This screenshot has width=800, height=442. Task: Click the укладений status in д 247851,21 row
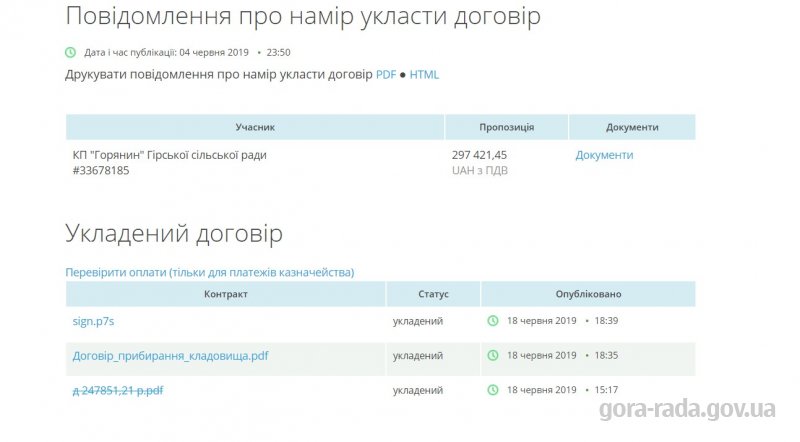[418, 390]
